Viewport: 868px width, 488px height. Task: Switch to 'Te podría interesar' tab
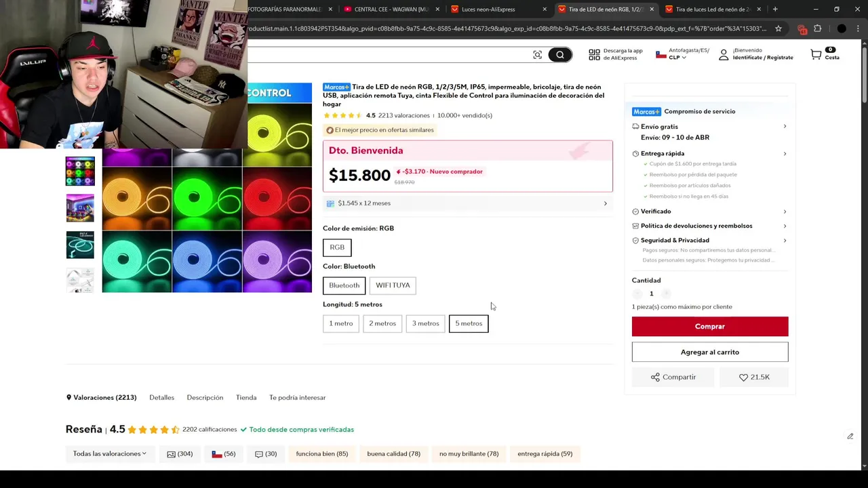pyautogui.click(x=297, y=397)
